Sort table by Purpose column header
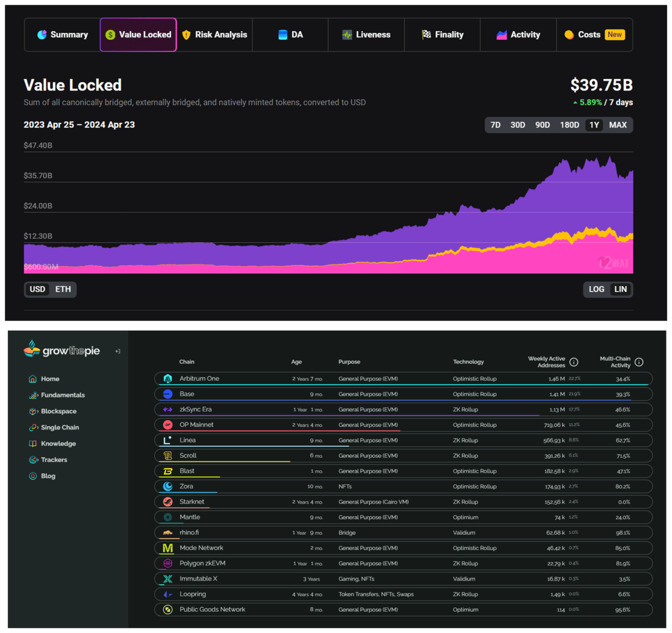 349,362
